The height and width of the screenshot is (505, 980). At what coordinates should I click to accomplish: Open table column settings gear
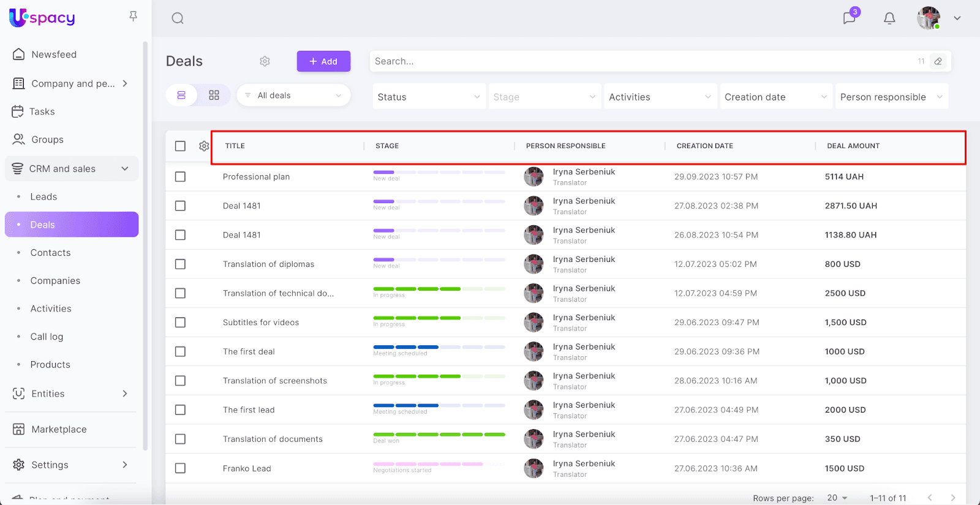tap(204, 146)
